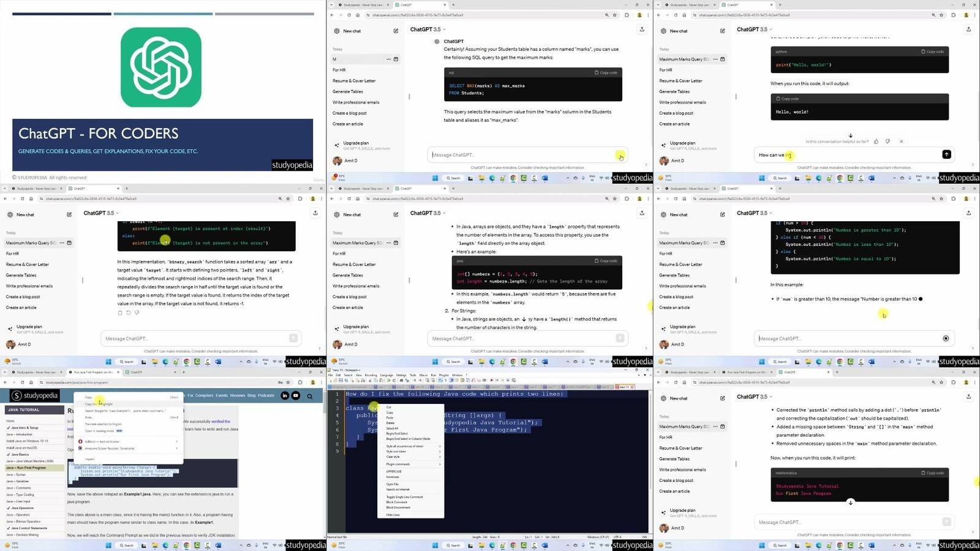Click the search magnifier on Studyopedia header
Viewport: 980px width, 551px height.
point(310,397)
